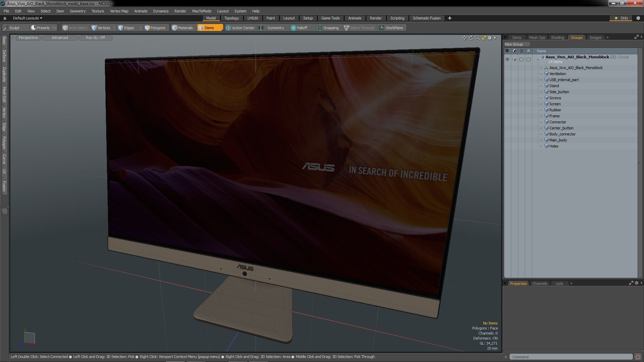
Task: Open the layout settings gear at top right
Action: 638,18
